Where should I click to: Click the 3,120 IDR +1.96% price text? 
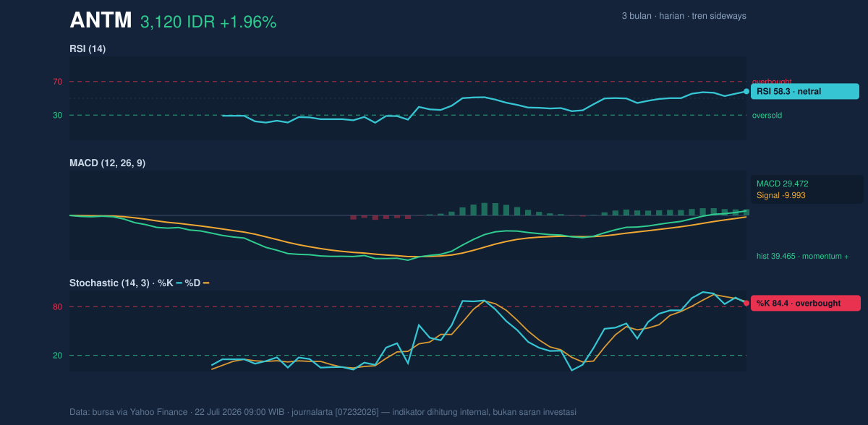click(208, 22)
